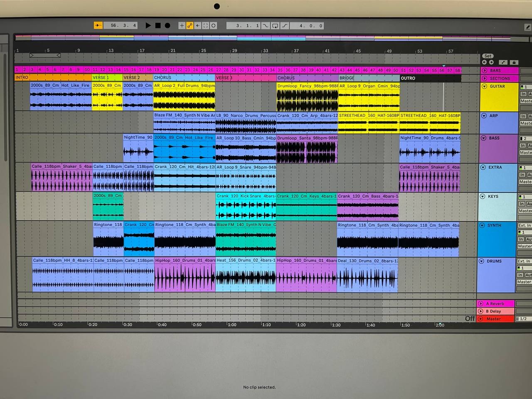Collapse the GUITAR track

tap(485, 86)
